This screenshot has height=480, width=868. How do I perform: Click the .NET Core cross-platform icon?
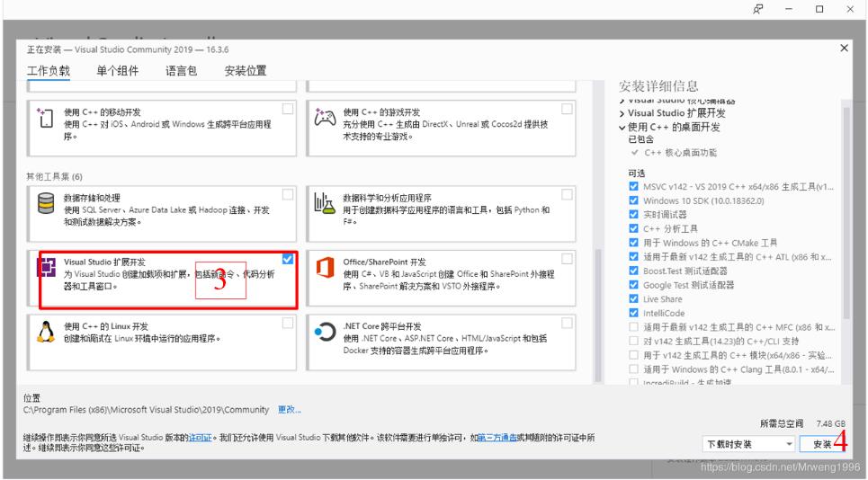coord(325,332)
